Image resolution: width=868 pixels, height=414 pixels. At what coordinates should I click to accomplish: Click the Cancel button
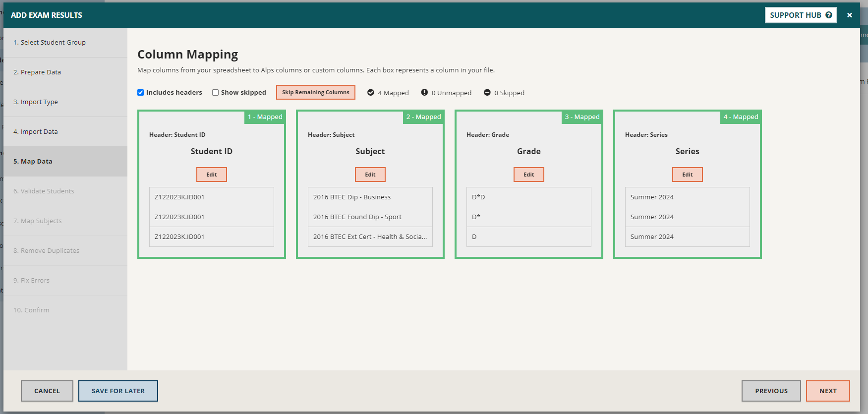[47, 391]
